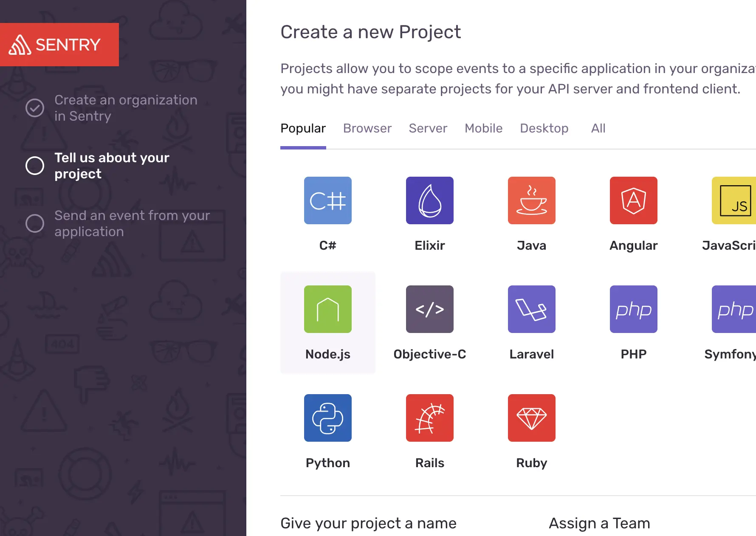Select the Angular shield icon
The image size is (756, 536).
(x=634, y=200)
